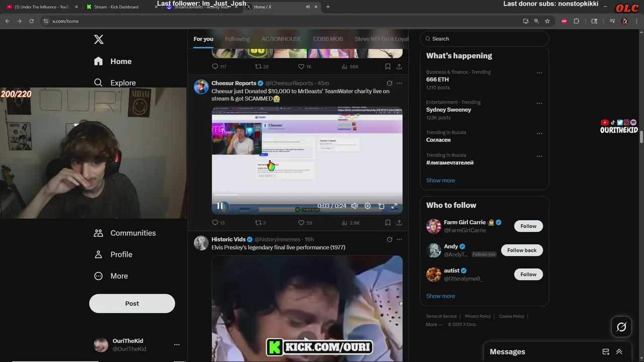
Task: Open a new browser tab
Action: click(x=328, y=7)
